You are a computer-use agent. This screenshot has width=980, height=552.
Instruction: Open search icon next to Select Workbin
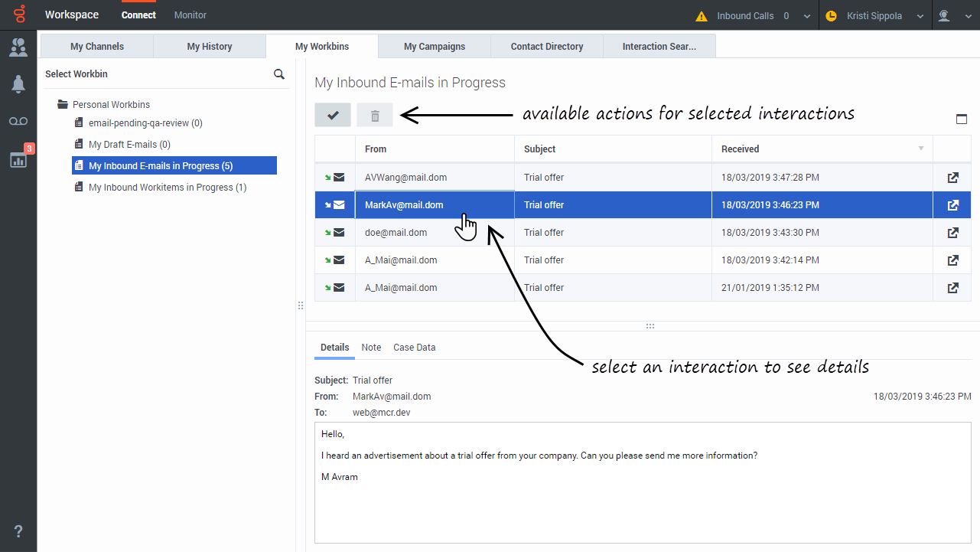[x=279, y=74]
